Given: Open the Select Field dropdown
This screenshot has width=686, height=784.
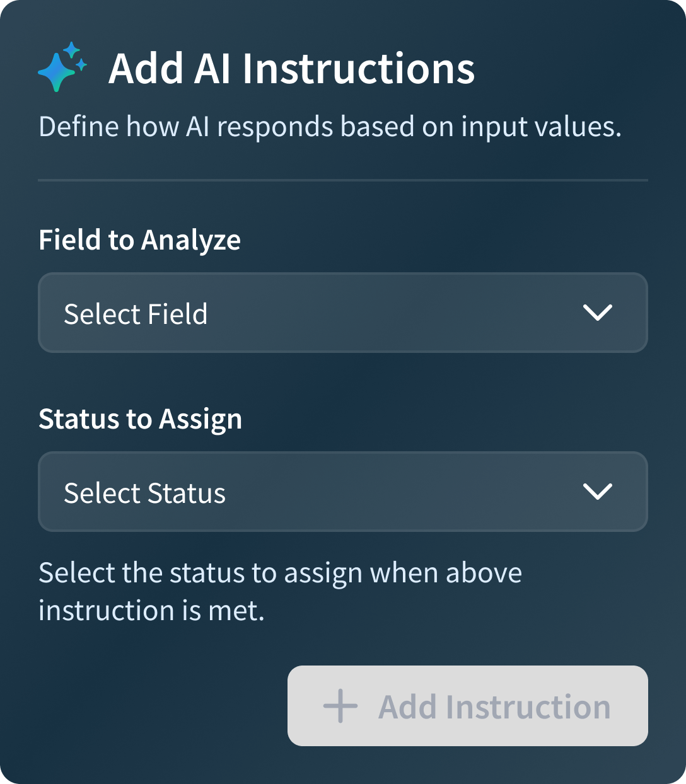Looking at the screenshot, I should pos(342,313).
